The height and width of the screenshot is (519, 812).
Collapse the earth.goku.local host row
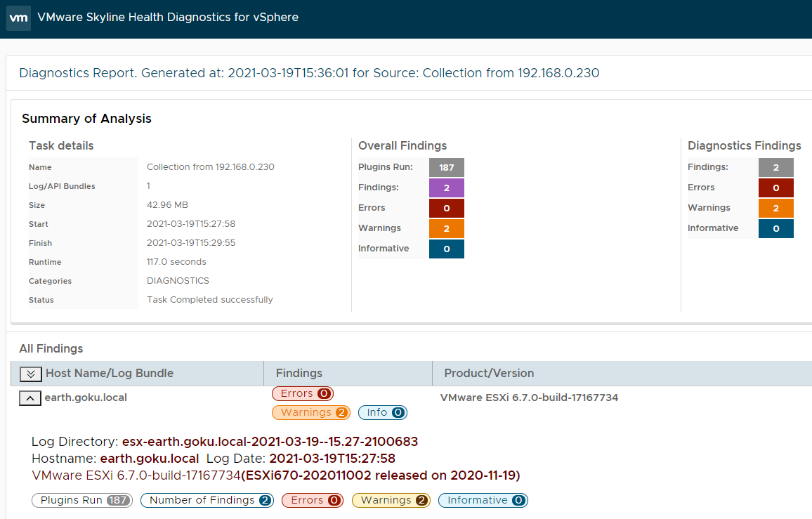pos(30,398)
